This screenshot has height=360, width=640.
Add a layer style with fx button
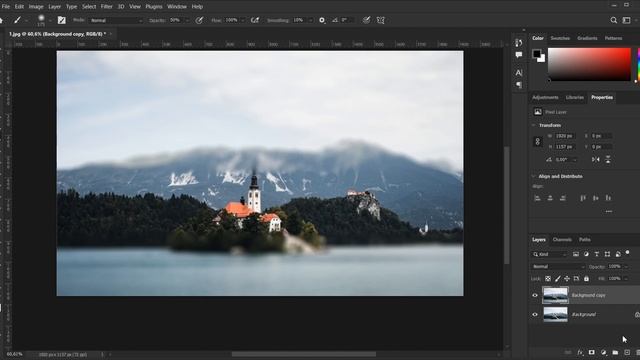coord(580,352)
